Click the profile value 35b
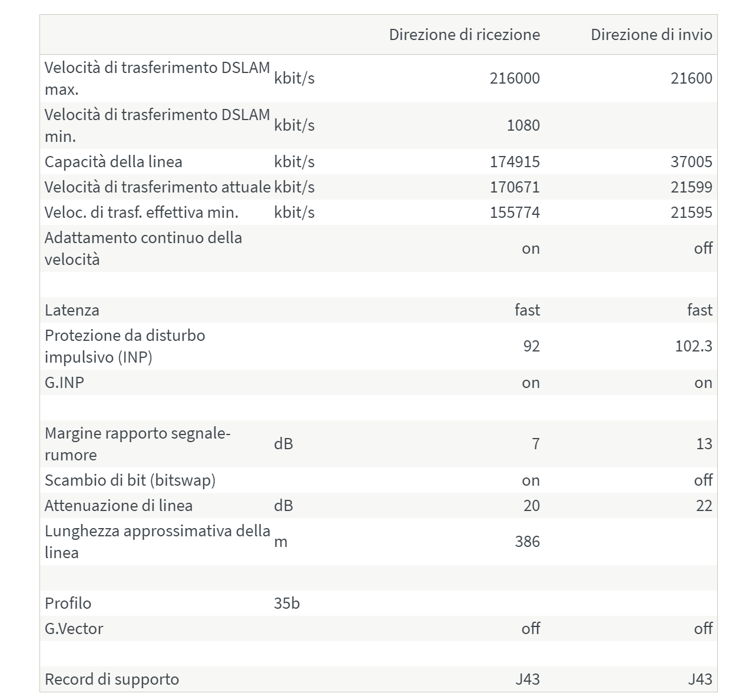Screen dimensions: 729x700 click(x=287, y=603)
